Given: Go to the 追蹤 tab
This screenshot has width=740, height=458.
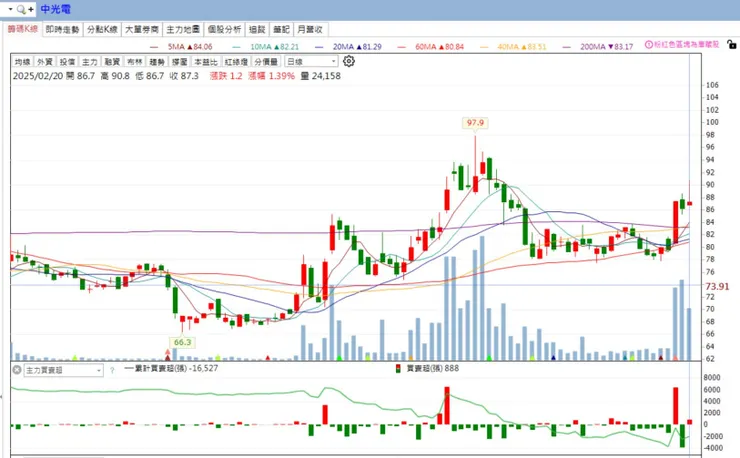Looking at the screenshot, I should click(257, 29).
